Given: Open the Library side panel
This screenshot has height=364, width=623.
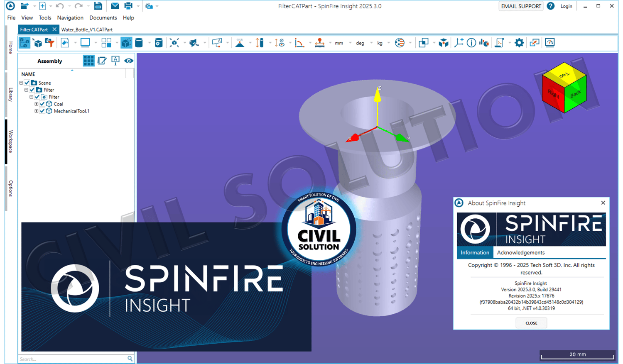Looking at the screenshot, I should coord(11,95).
